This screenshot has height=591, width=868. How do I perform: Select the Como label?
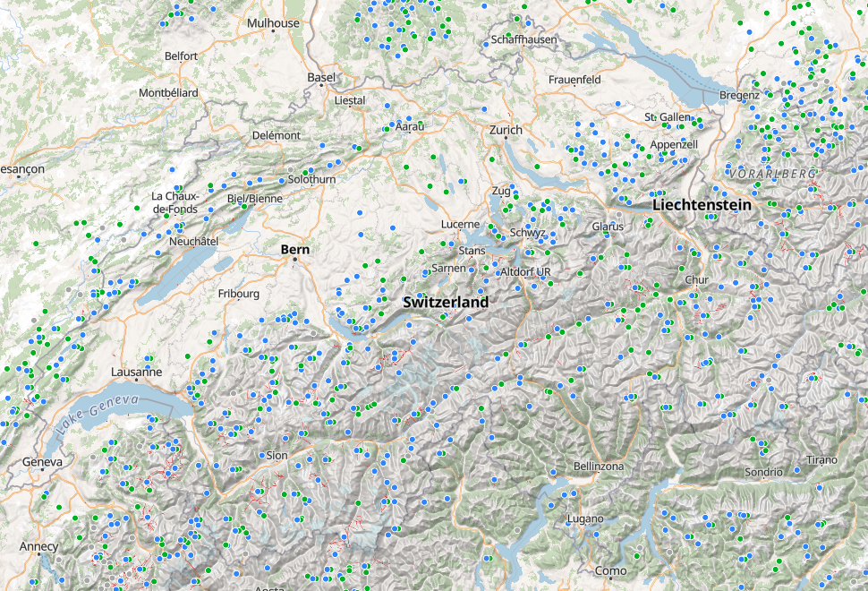[610, 570]
